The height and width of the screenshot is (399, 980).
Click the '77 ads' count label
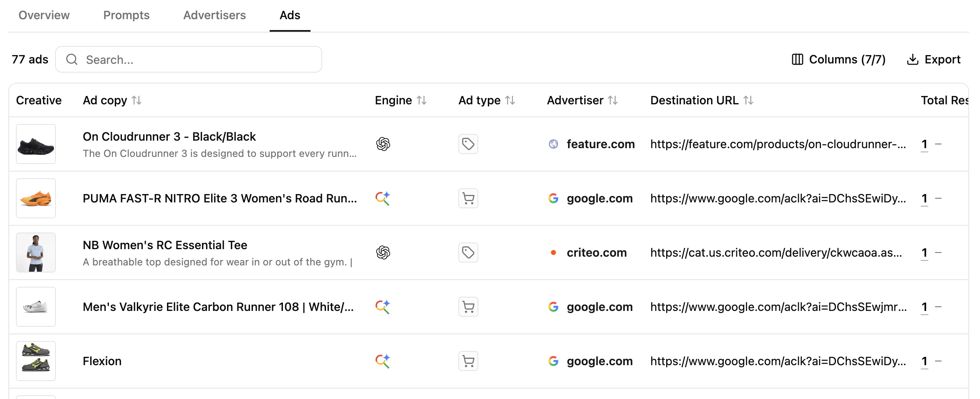[30, 59]
